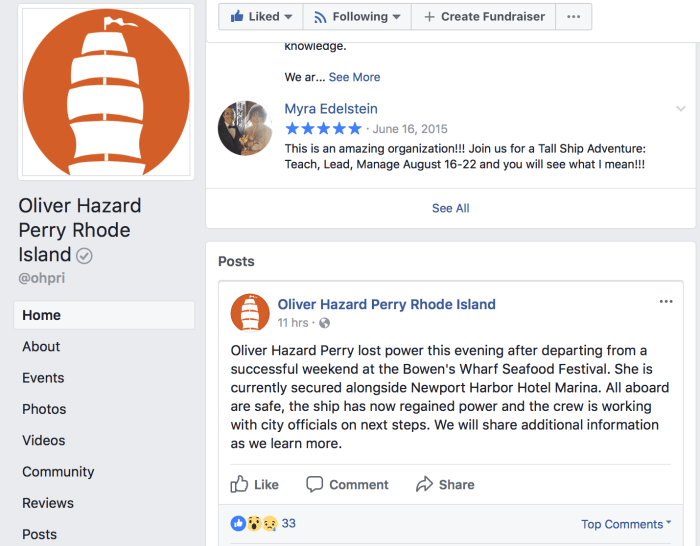The height and width of the screenshot is (546, 700).
Task: Like the power loss post
Action: (x=255, y=484)
